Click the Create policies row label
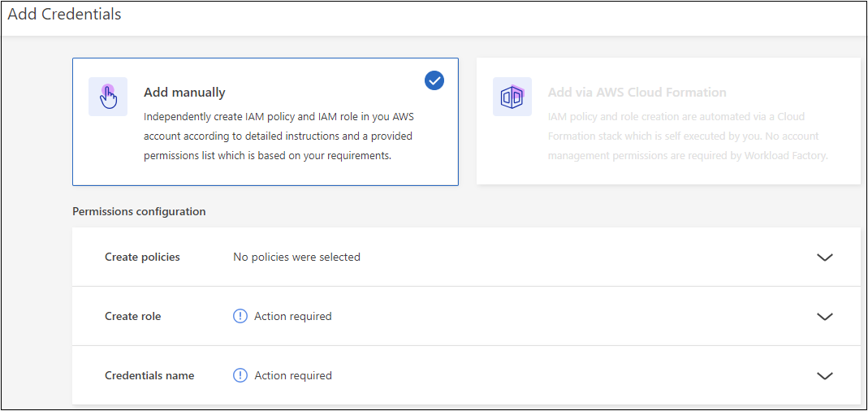Viewport: 868px width, 411px height. [x=142, y=257]
